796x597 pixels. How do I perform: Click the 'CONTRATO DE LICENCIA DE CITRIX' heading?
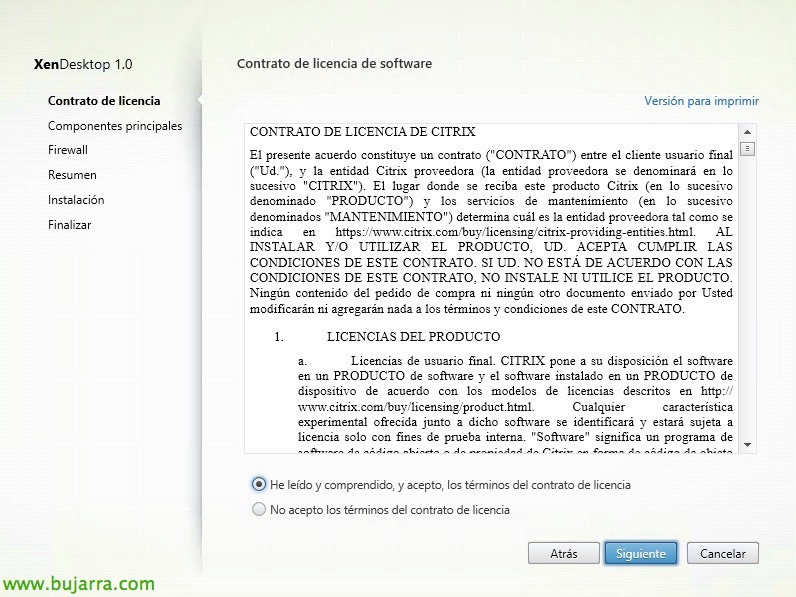(x=362, y=131)
